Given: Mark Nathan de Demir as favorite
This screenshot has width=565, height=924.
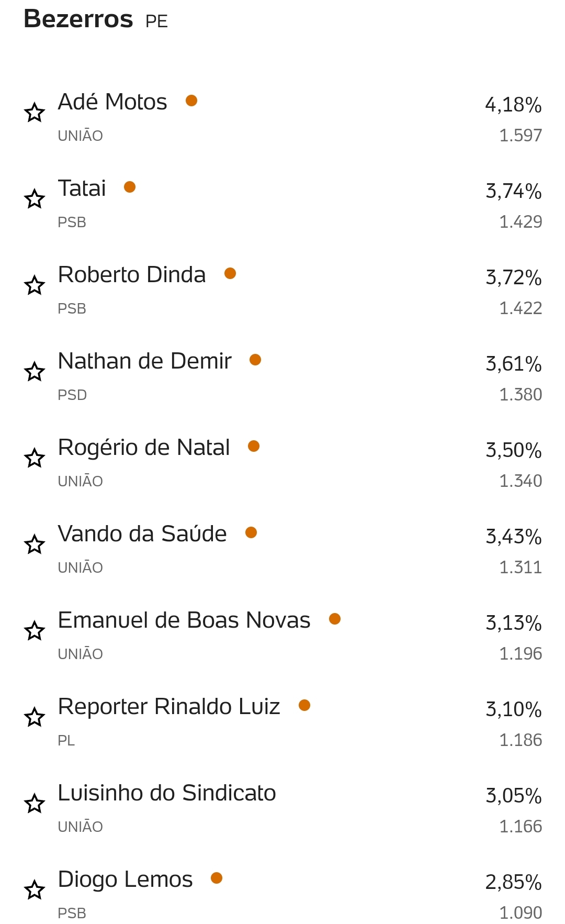Looking at the screenshot, I should 35,372.
